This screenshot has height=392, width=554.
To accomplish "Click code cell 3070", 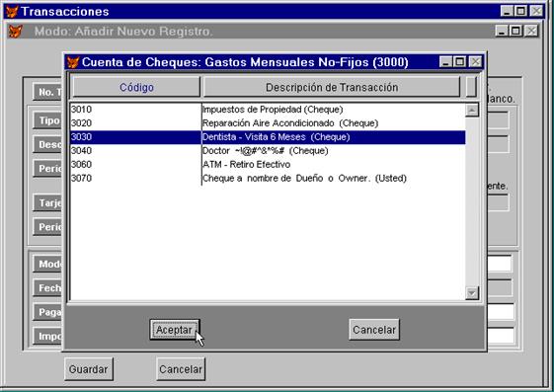I will tap(136, 179).
